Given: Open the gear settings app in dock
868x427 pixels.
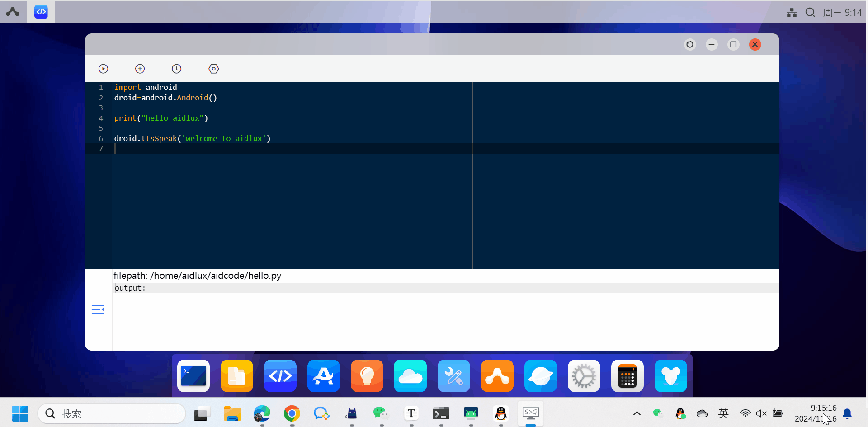Looking at the screenshot, I should 584,376.
